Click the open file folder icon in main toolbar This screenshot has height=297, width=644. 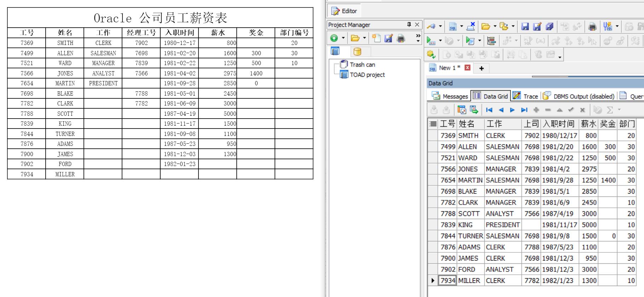[x=486, y=26]
